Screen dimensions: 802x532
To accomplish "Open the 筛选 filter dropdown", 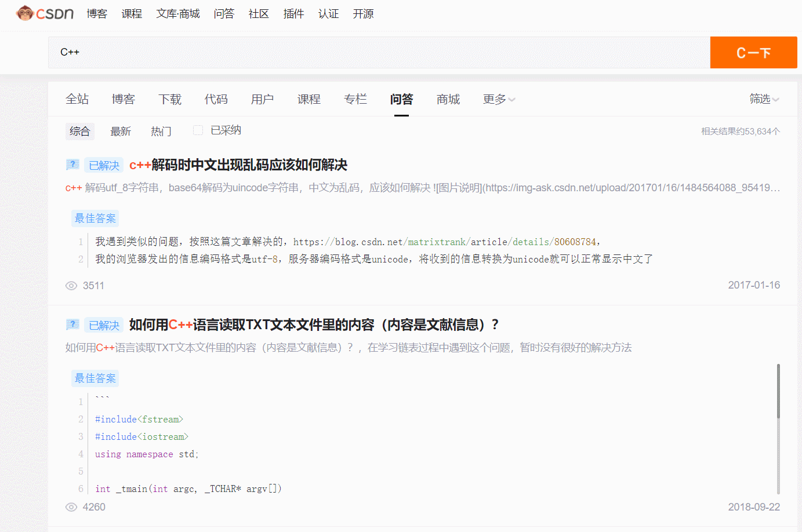I will point(764,99).
